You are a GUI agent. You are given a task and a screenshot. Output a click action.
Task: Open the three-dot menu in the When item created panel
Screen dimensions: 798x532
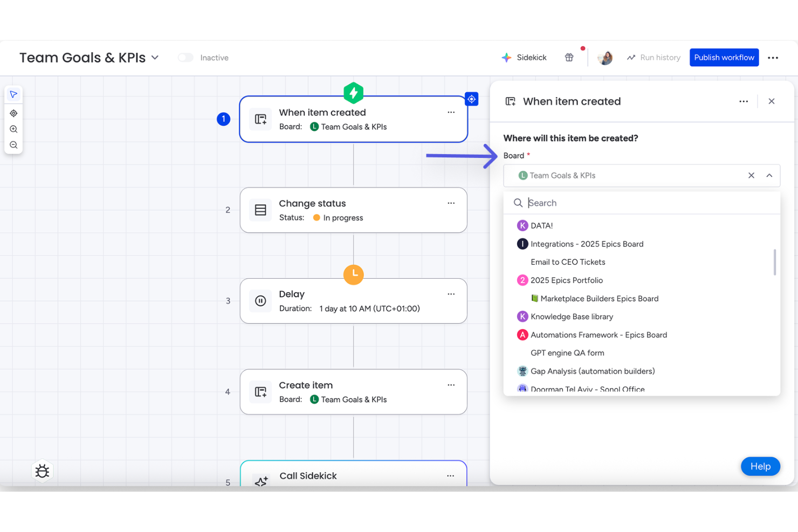pyautogui.click(x=744, y=101)
